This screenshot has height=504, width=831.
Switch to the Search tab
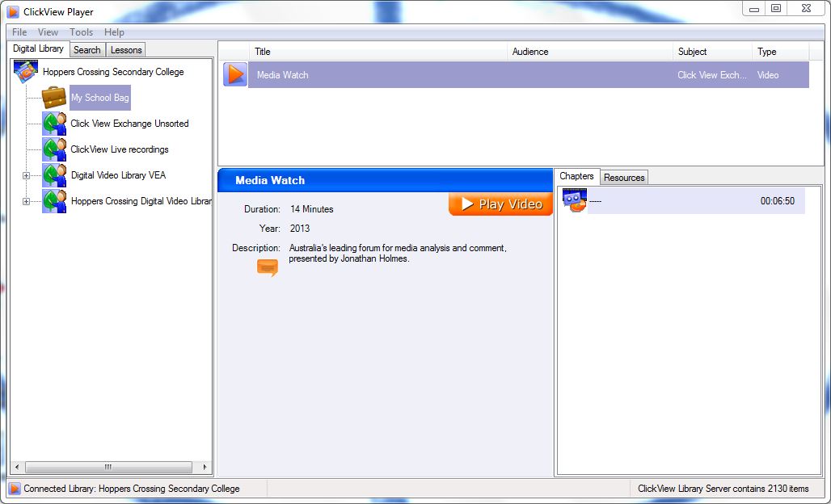tap(87, 50)
